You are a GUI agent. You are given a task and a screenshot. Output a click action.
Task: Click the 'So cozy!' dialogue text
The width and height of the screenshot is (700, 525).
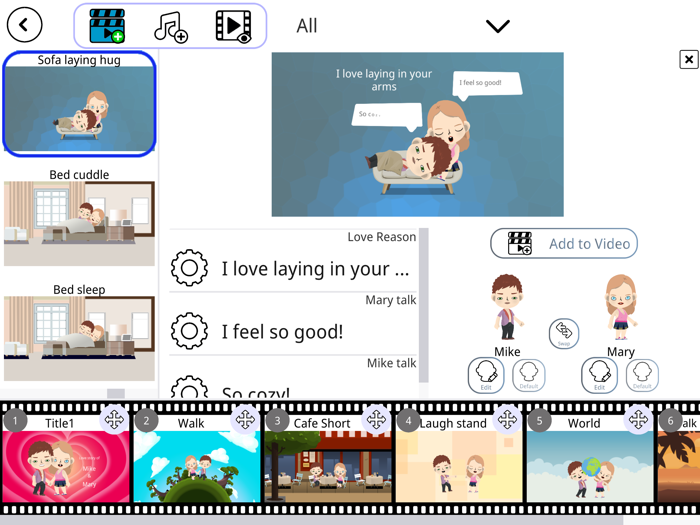(x=256, y=392)
